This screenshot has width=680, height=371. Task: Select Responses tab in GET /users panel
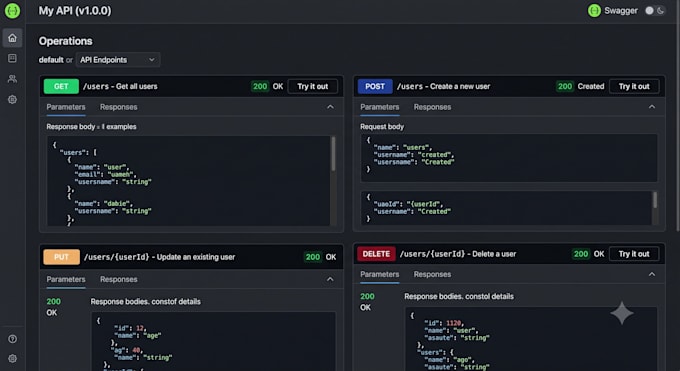(x=118, y=107)
